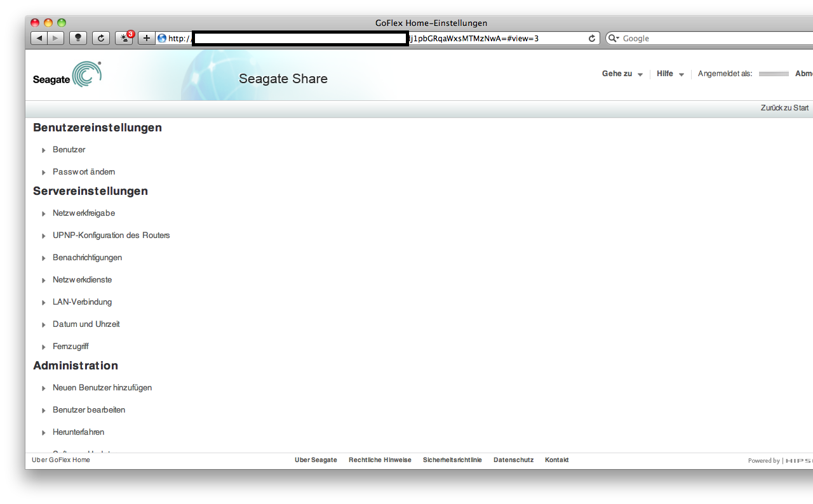This screenshot has width=813, height=504.
Task: Expand Neuen Benutzer hinzufügen arrow
Action: [44, 388]
